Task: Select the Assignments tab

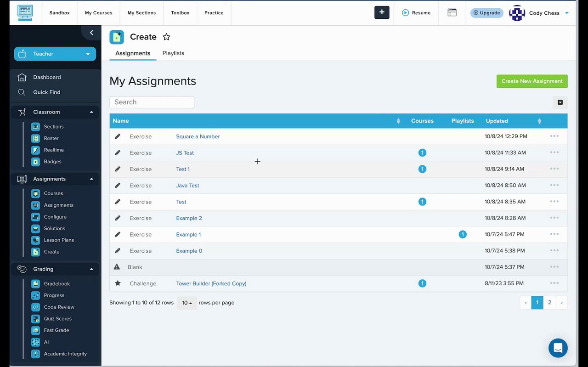Action: click(x=133, y=53)
